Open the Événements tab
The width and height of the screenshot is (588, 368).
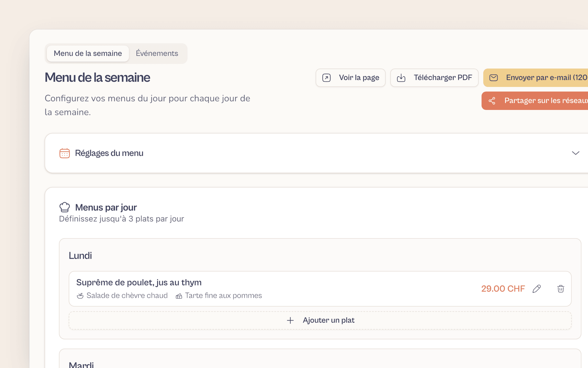157,53
